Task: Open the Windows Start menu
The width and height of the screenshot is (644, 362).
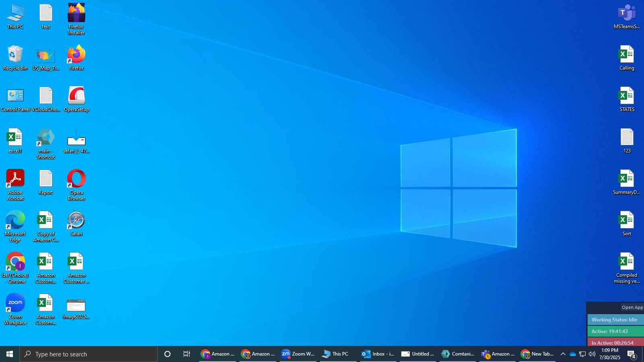Action: tap(10, 354)
